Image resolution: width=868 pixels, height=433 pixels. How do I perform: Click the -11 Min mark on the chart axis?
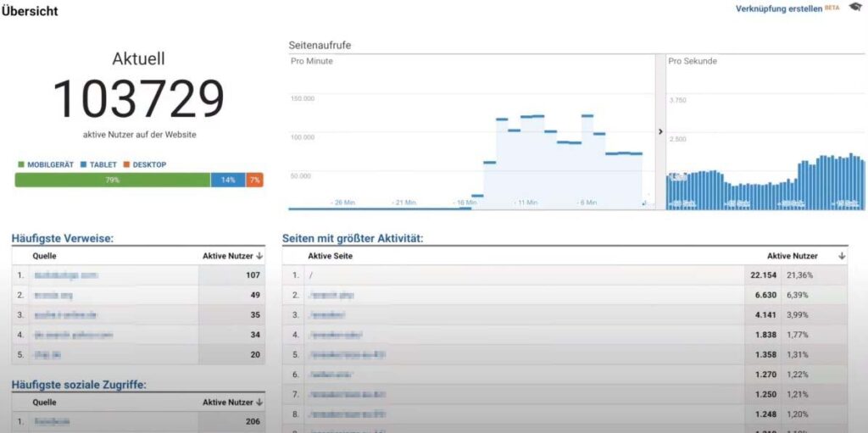click(526, 203)
